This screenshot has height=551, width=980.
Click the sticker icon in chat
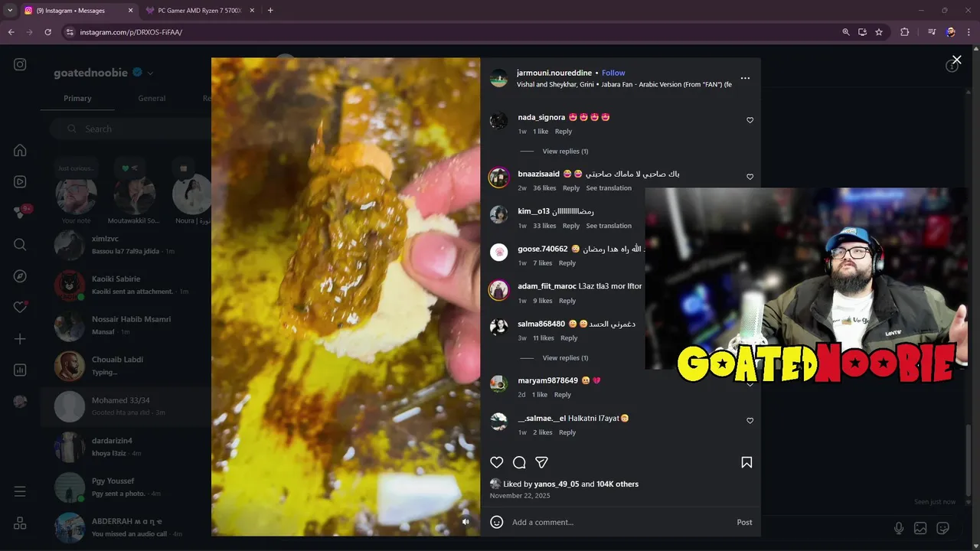click(943, 528)
